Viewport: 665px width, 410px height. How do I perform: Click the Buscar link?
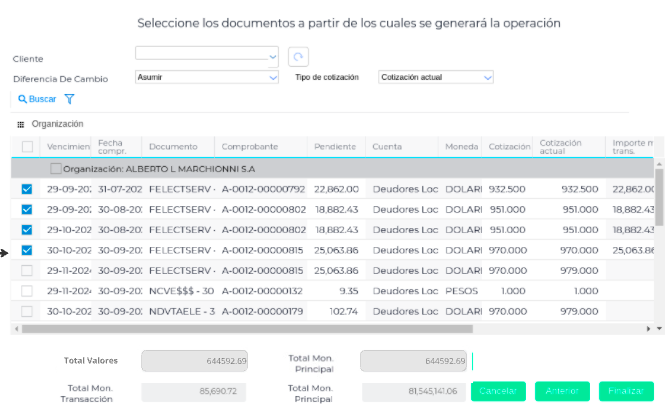(42, 99)
